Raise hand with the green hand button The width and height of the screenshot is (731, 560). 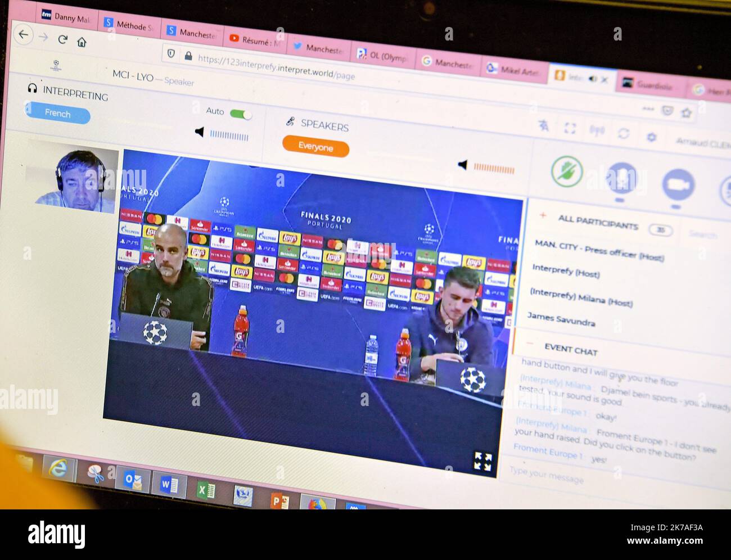[566, 171]
